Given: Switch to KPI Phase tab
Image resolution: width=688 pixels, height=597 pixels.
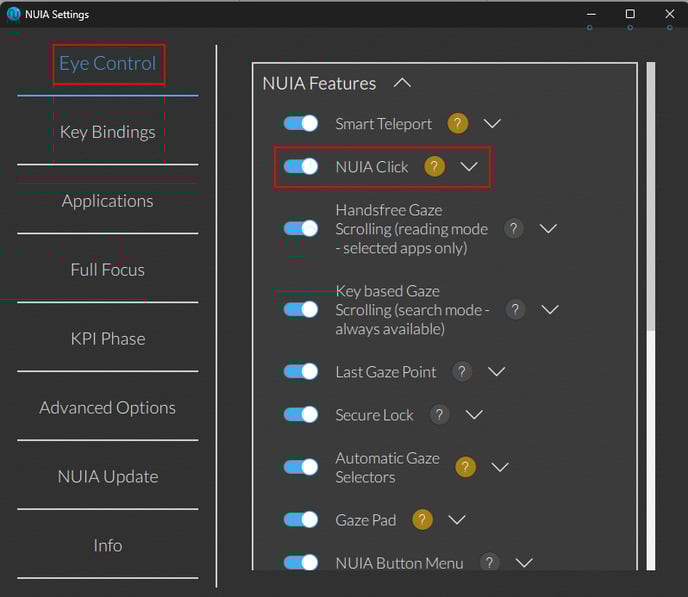Looking at the screenshot, I should pyautogui.click(x=108, y=339).
